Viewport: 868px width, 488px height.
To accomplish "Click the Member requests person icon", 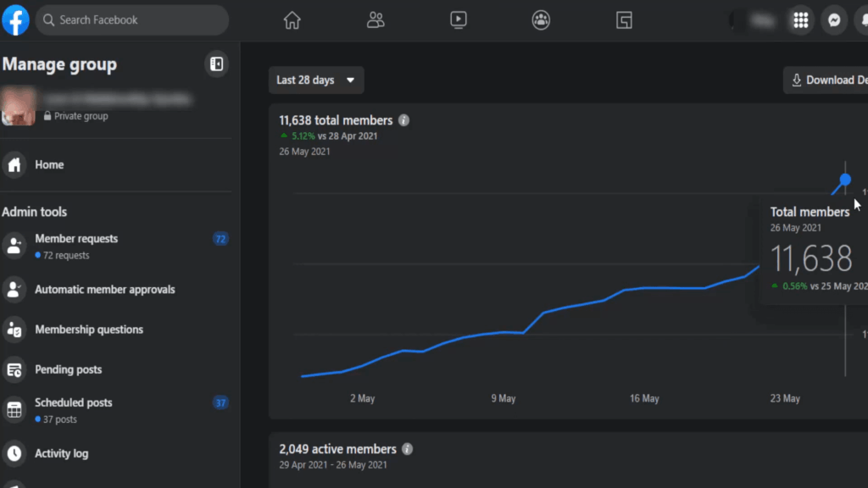I will click(14, 246).
